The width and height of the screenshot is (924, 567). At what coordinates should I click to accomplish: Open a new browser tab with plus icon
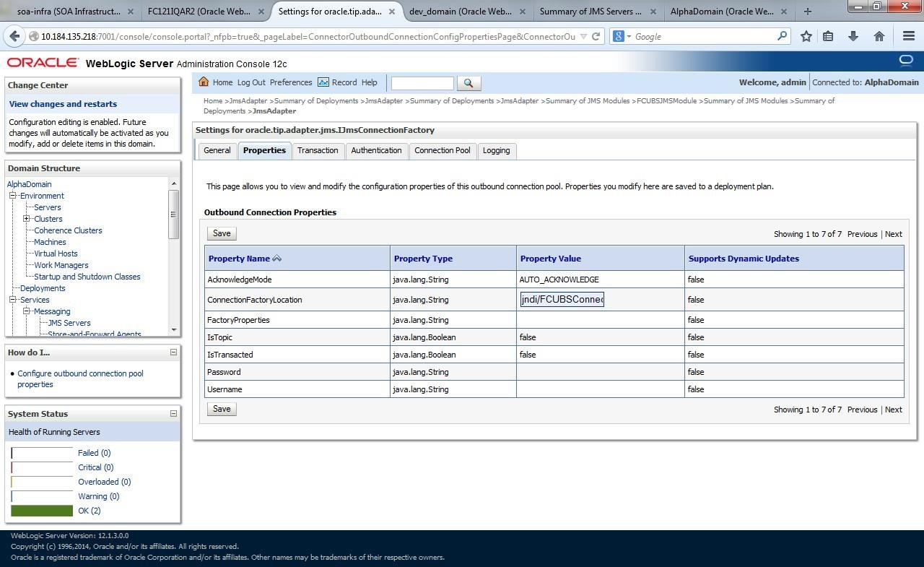(x=807, y=11)
